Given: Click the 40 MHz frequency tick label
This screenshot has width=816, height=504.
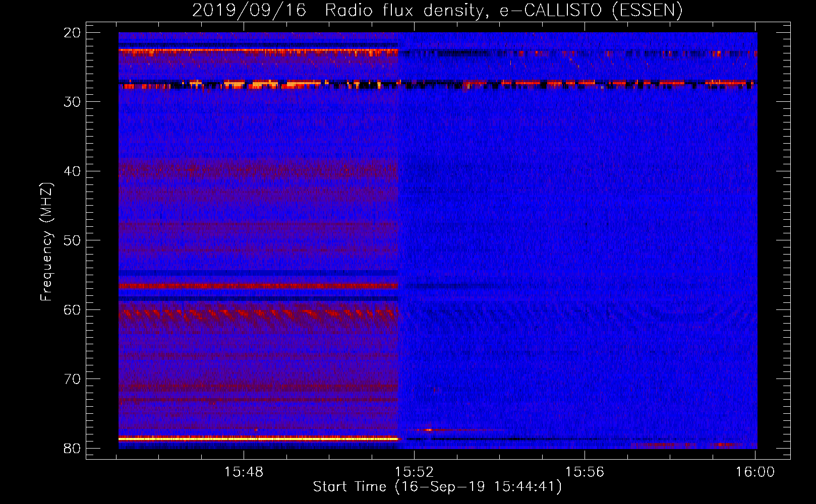Looking at the screenshot, I should click(73, 171).
